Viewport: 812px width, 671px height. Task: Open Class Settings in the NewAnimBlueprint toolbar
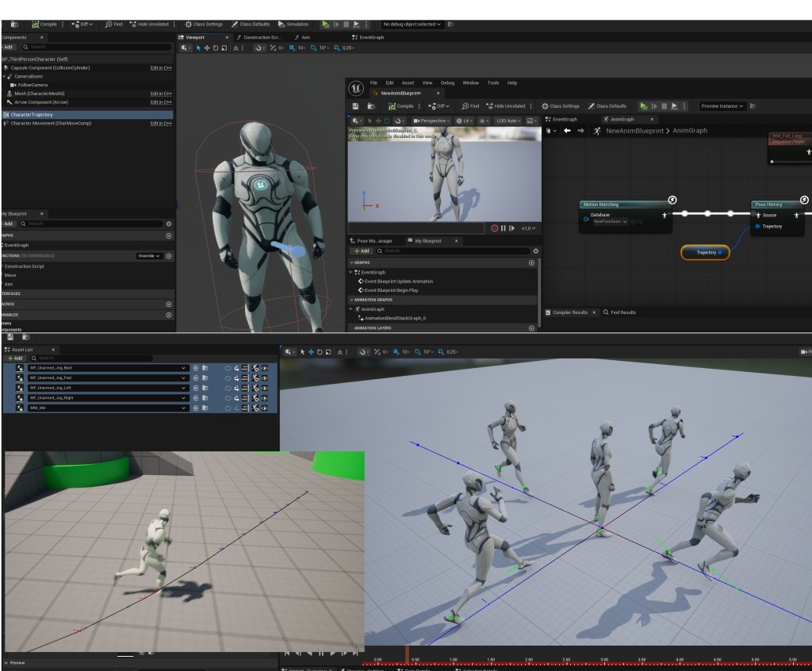click(x=560, y=105)
